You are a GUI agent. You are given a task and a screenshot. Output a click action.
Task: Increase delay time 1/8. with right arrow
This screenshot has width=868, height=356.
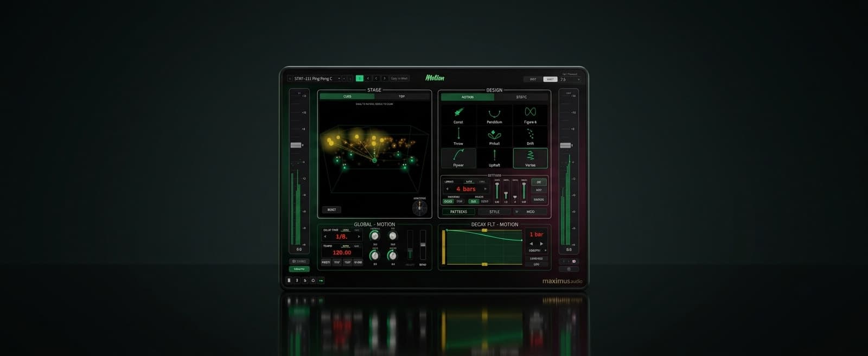359,237
